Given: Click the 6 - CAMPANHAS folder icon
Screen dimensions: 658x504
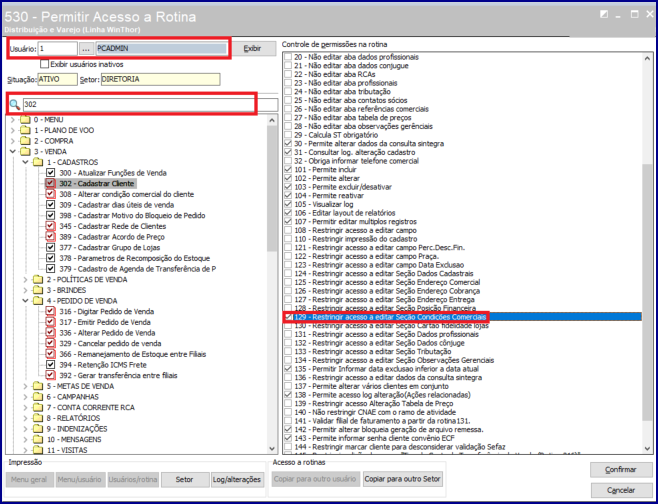Looking at the screenshot, I should coord(38,397).
